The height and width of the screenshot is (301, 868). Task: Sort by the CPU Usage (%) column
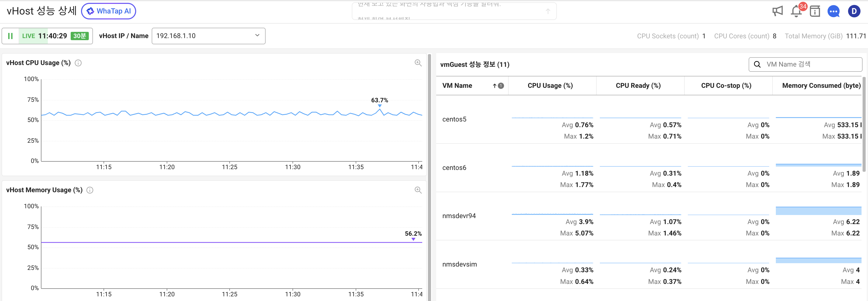(x=550, y=86)
